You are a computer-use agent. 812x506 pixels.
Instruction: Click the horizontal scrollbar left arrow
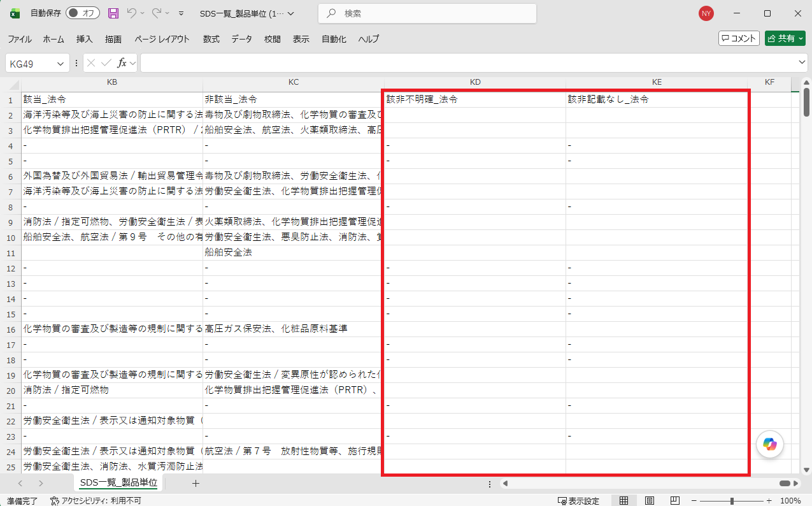click(x=506, y=483)
